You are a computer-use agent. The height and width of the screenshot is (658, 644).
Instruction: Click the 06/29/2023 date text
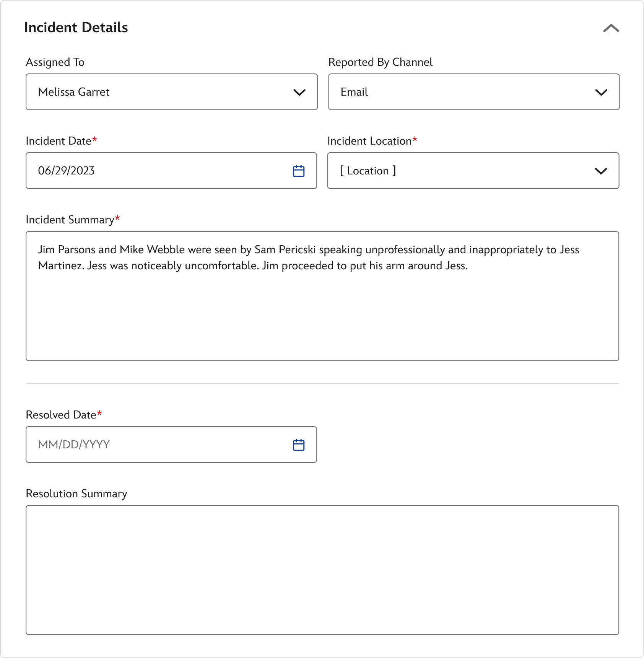[x=66, y=171]
